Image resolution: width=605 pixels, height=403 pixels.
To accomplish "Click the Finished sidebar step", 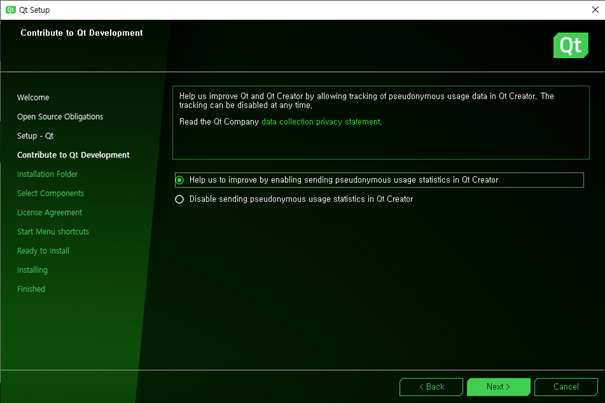I will click(31, 289).
